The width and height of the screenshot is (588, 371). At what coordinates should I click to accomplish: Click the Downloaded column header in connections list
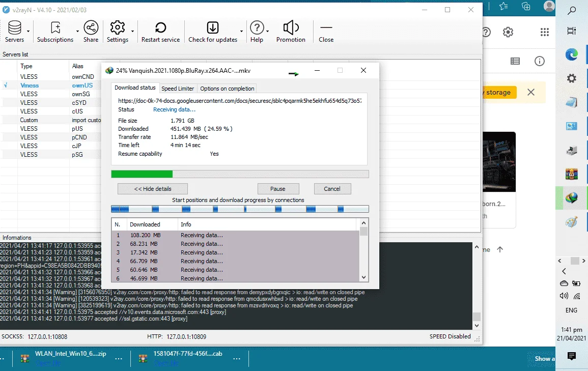152,224
